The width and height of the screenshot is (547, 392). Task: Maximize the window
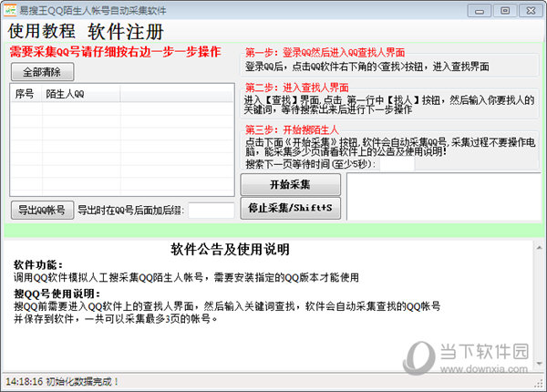(x=505, y=11)
